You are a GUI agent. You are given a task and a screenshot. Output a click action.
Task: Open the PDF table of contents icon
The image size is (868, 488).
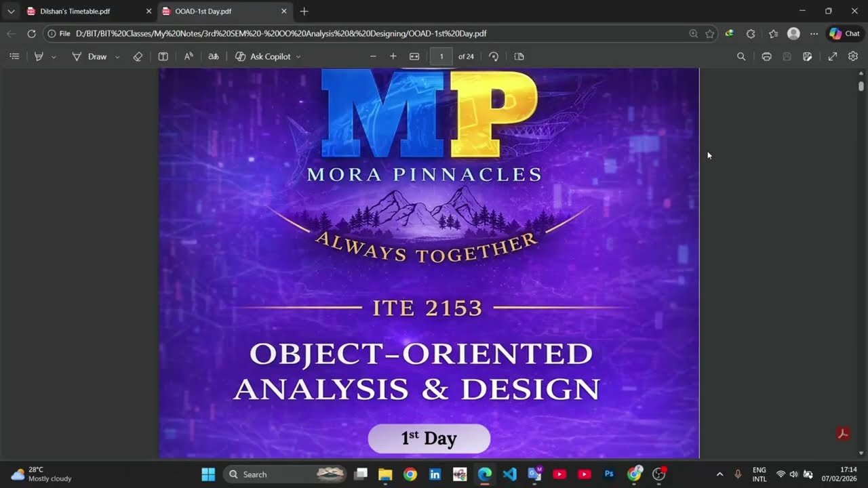pyautogui.click(x=14, y=56)
